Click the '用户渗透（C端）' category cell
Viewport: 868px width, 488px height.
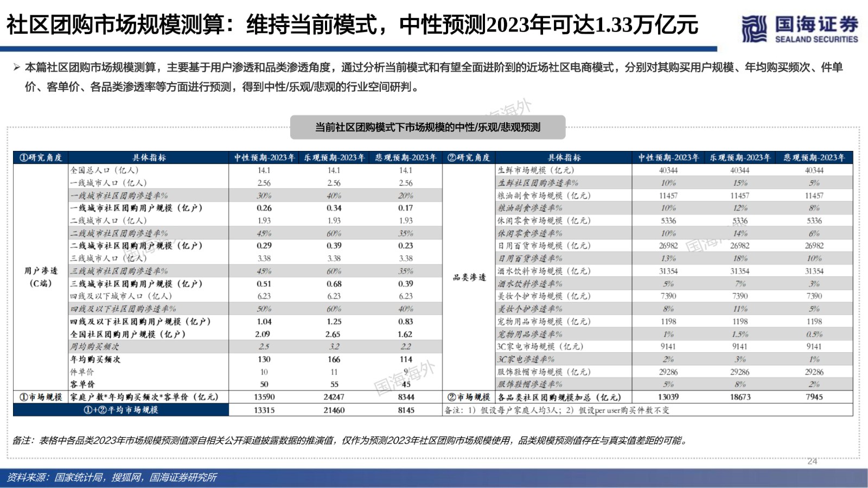click(x=41, y=277)
